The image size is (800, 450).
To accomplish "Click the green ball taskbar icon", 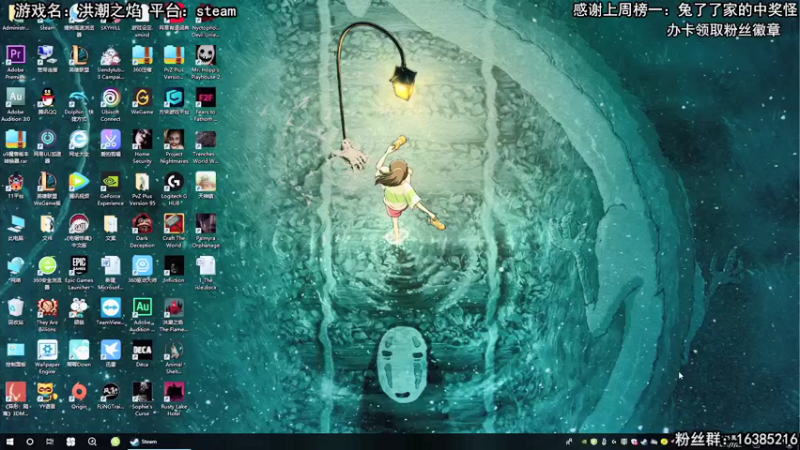I will point(115,442).
